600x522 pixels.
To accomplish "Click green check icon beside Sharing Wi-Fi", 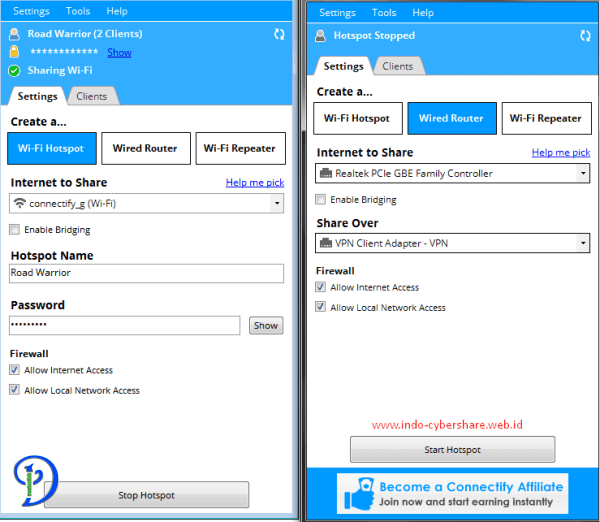I will pos(14,71).
